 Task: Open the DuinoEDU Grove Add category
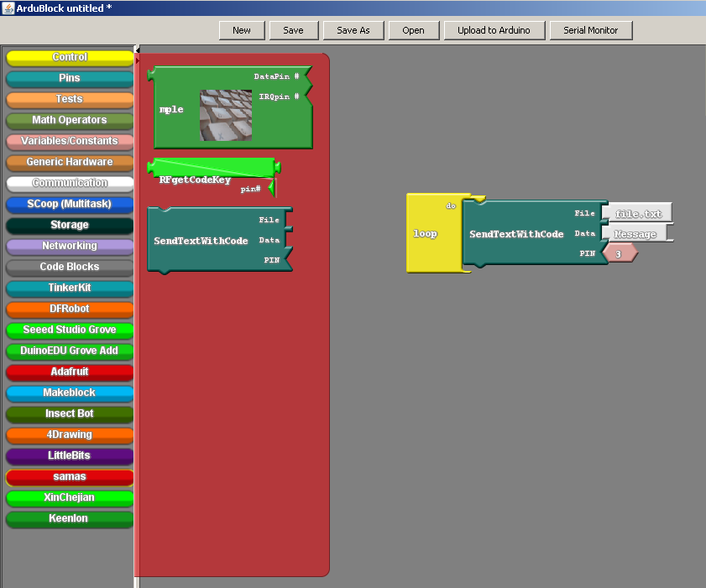[x=70, y=351]
